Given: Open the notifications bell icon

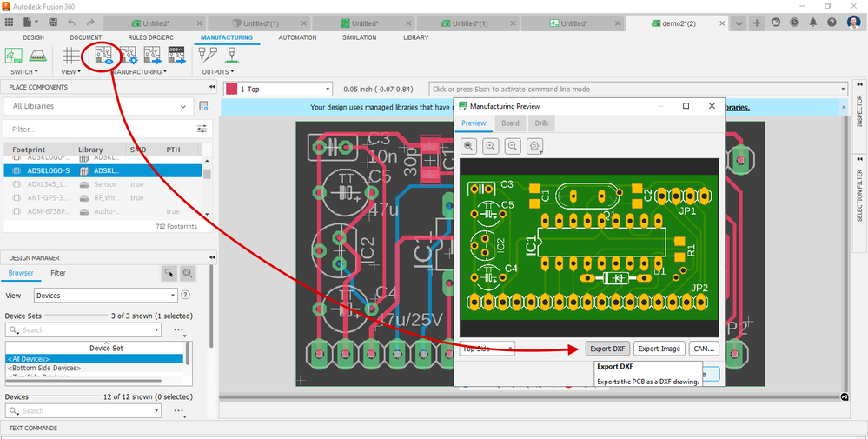Looking at the screenshot, I should click(x=812, y=23).
